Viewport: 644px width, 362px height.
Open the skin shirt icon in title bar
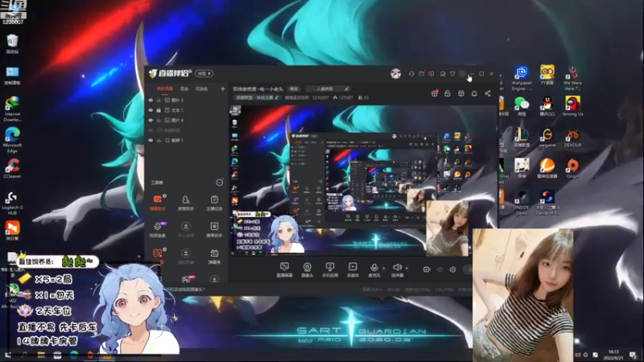(x=452, y=74)
